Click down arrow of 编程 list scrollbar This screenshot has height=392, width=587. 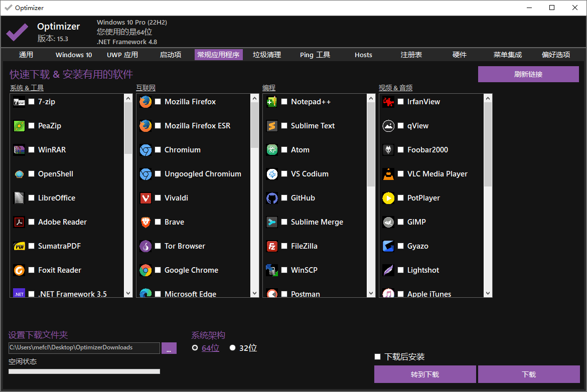click(x=371, y=293)
